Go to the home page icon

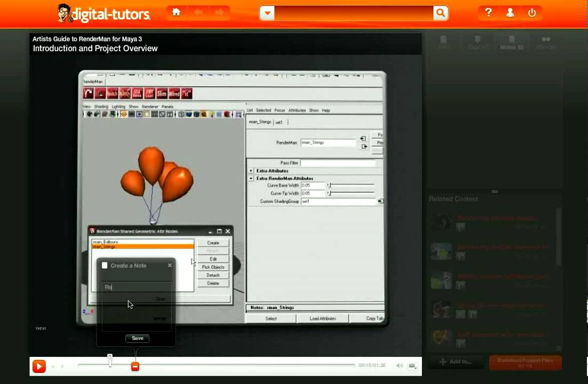[x=176, y=12]
